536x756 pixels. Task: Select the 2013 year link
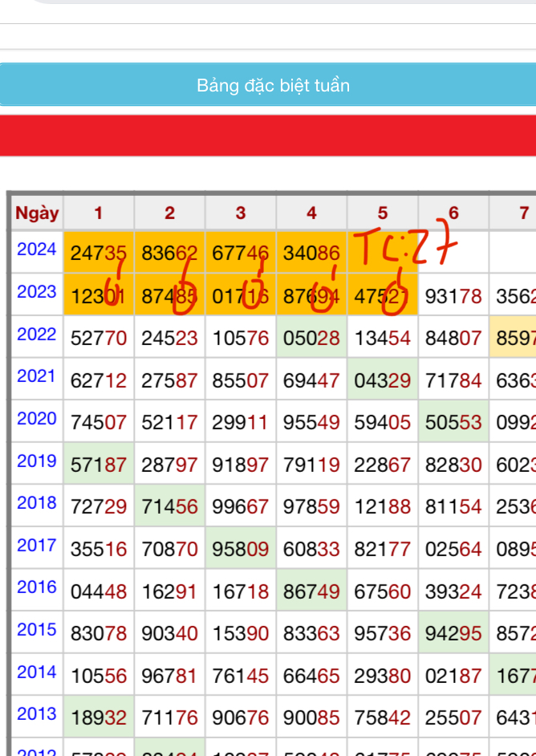click(x=37, y=713)
